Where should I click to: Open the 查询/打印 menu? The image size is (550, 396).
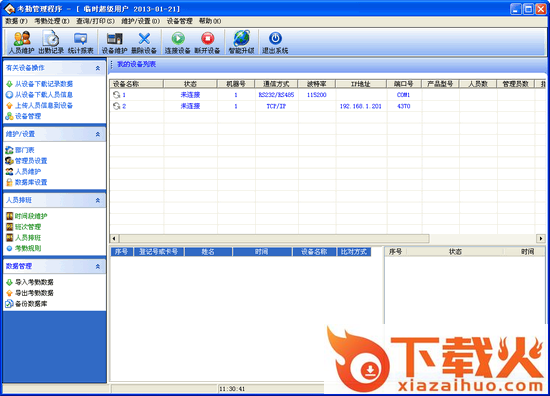[x=95, y=21]
